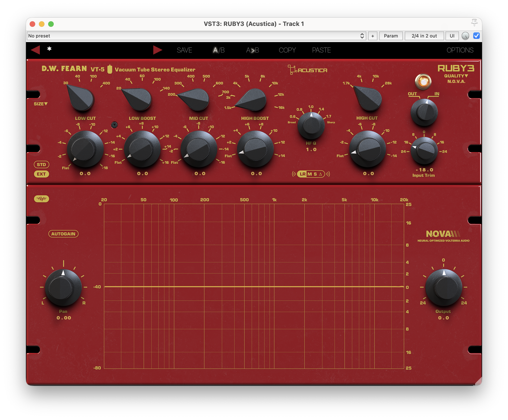Click the waveform analyzer icon

(x=42, y=199)
